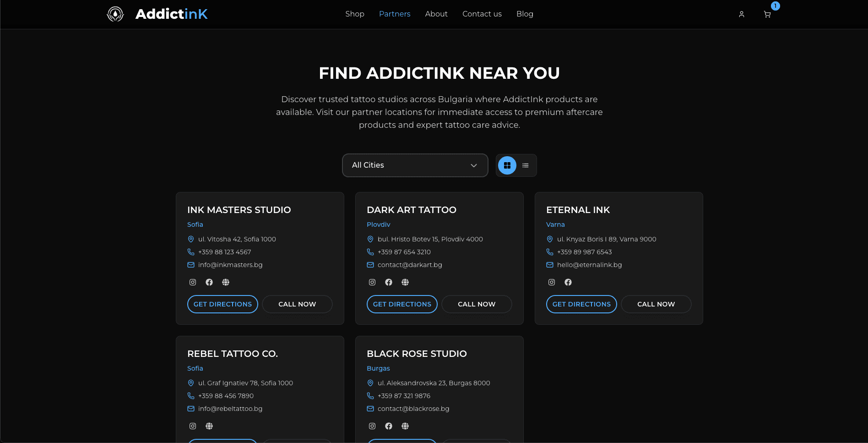868x443 pixels.
Task: Click the AddictInk logo icon
Action: 115,14
